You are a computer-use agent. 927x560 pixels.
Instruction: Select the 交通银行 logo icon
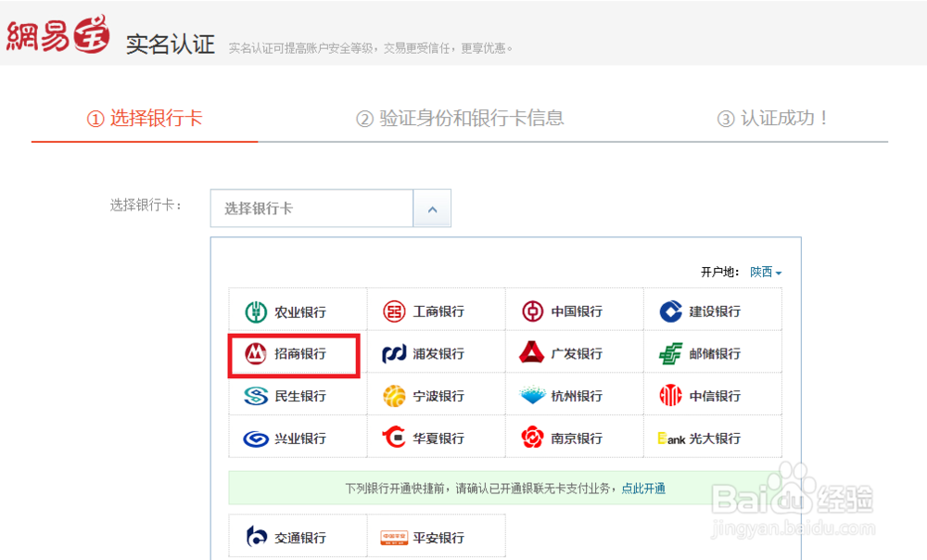(257, 537)
